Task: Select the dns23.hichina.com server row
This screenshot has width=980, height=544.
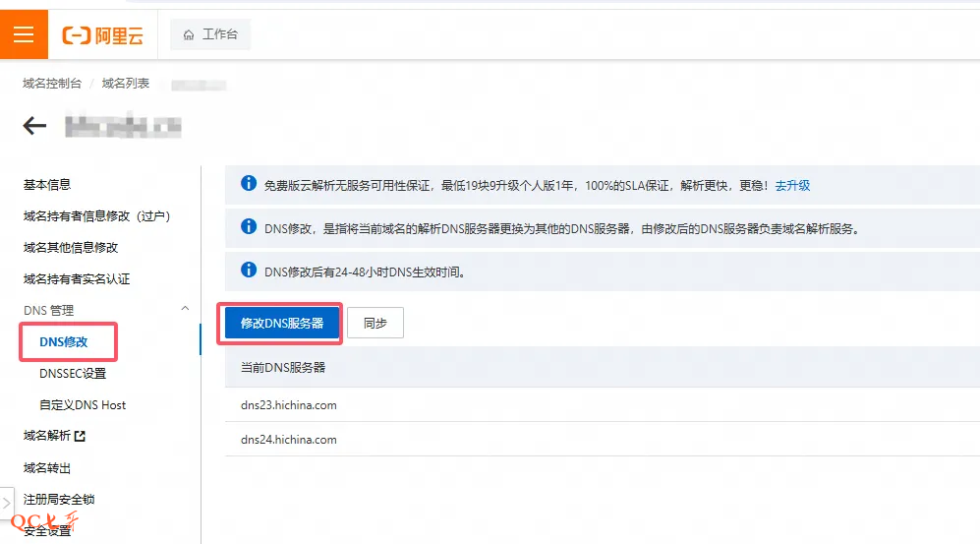Action: (289, 404)
